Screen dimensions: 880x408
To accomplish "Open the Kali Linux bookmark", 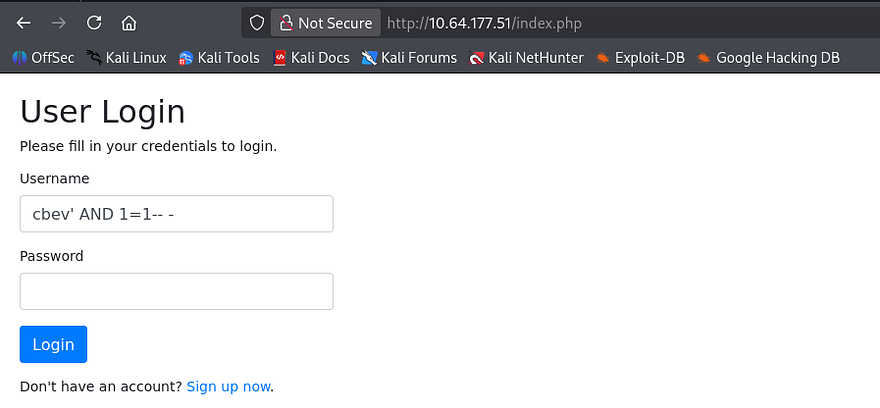I will (x=126, y=57).
